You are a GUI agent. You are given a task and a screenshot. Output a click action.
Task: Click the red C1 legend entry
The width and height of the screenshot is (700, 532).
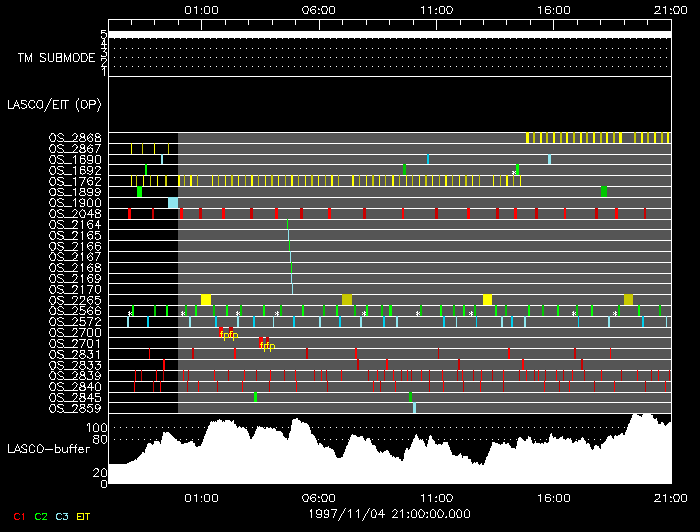click(x=18, y=515)
